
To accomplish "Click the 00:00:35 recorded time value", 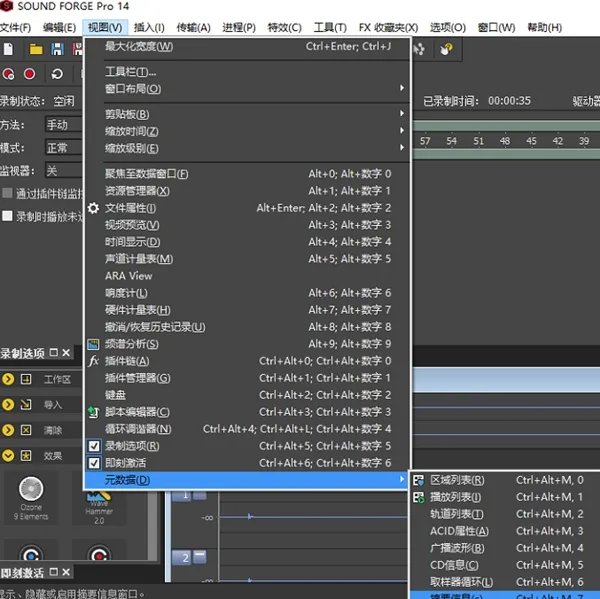I will click(x=509, y=101).
